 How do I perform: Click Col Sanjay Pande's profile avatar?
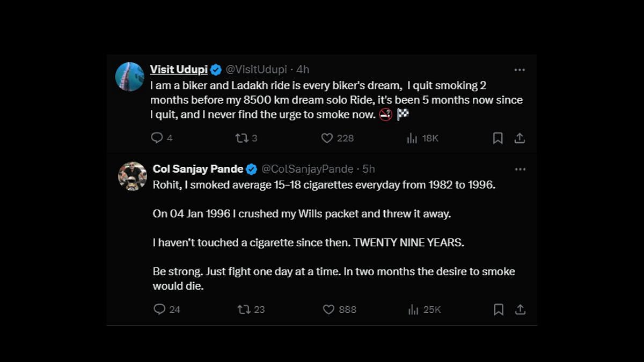pyautogui.click(x=133, y=176)
